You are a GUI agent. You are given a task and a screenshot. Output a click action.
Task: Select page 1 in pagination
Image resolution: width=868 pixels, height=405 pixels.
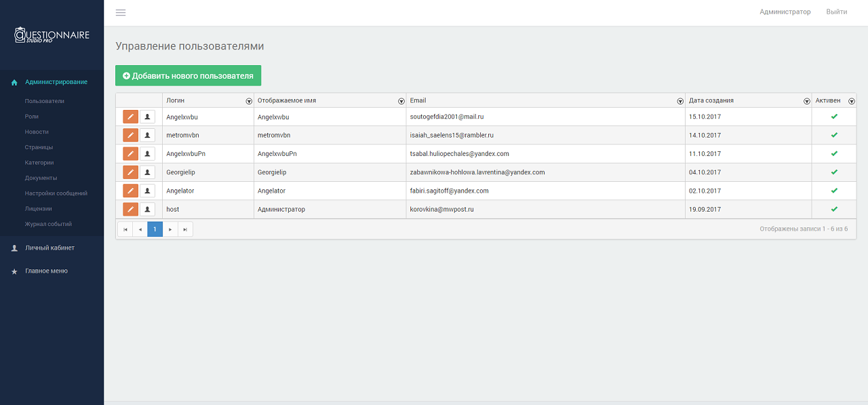click(155, 229)
